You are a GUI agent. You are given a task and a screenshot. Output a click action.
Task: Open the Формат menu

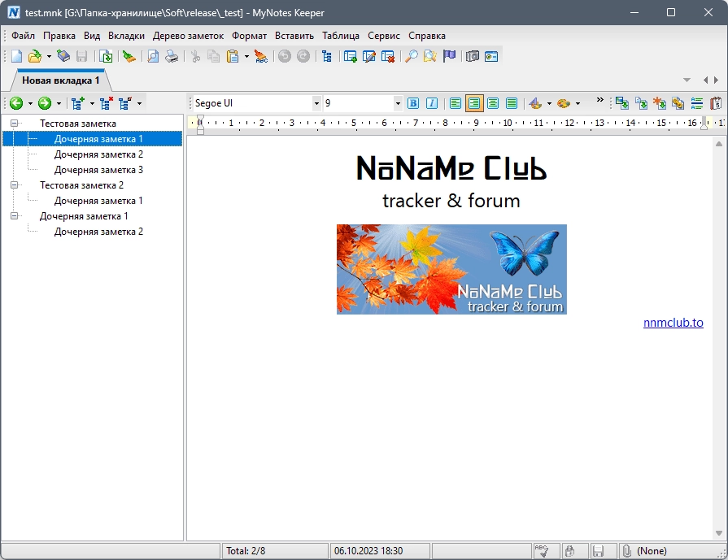tap(250, 36)
